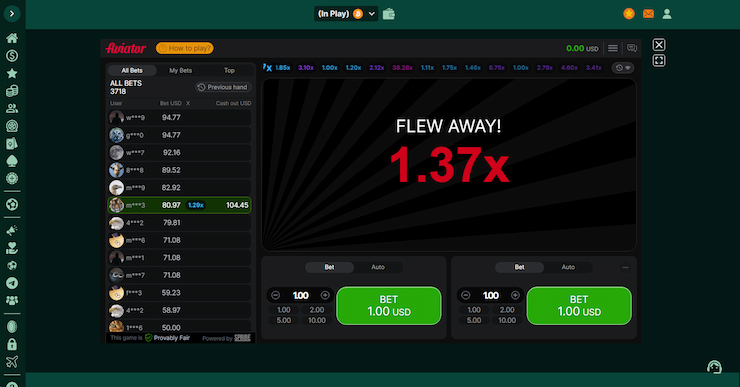The height and width of the screenshot is (387, 740).
Task: Increase left bet amount with plus
Action: [325, 295]
